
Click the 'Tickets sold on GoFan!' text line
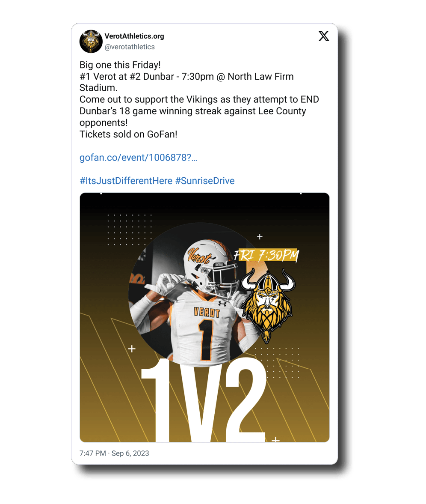point(128,134)
